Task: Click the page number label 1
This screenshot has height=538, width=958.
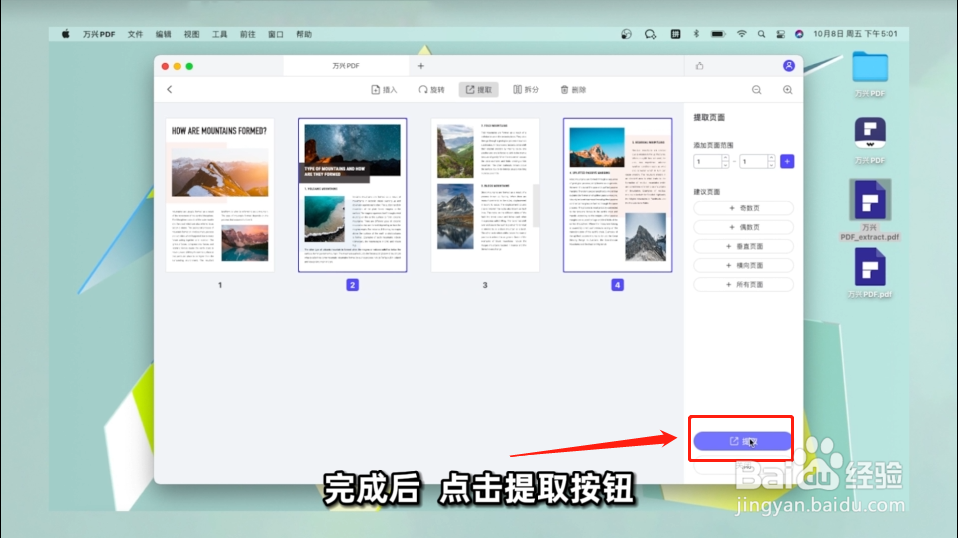Action: 220,285
